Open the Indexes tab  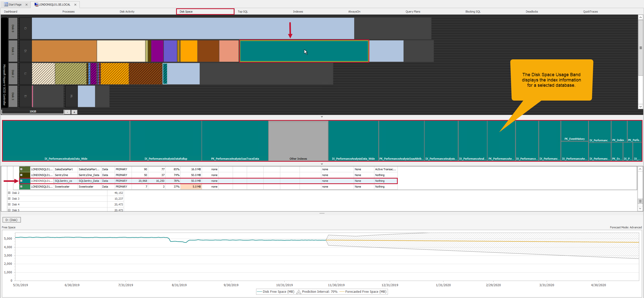tap(298, 12)
